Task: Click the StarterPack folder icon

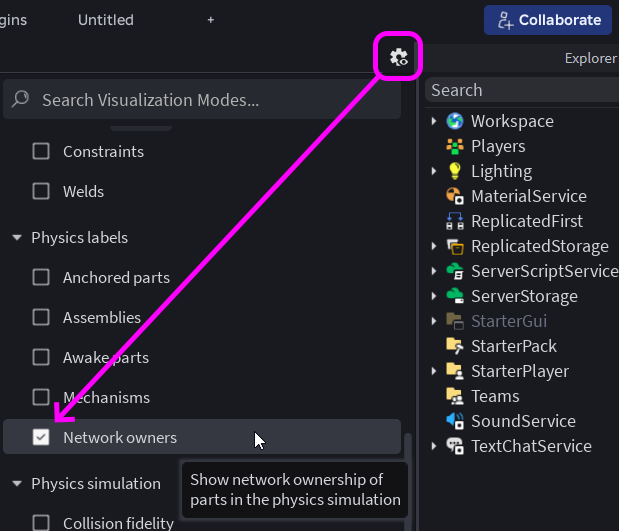Action: coord(455,346)
